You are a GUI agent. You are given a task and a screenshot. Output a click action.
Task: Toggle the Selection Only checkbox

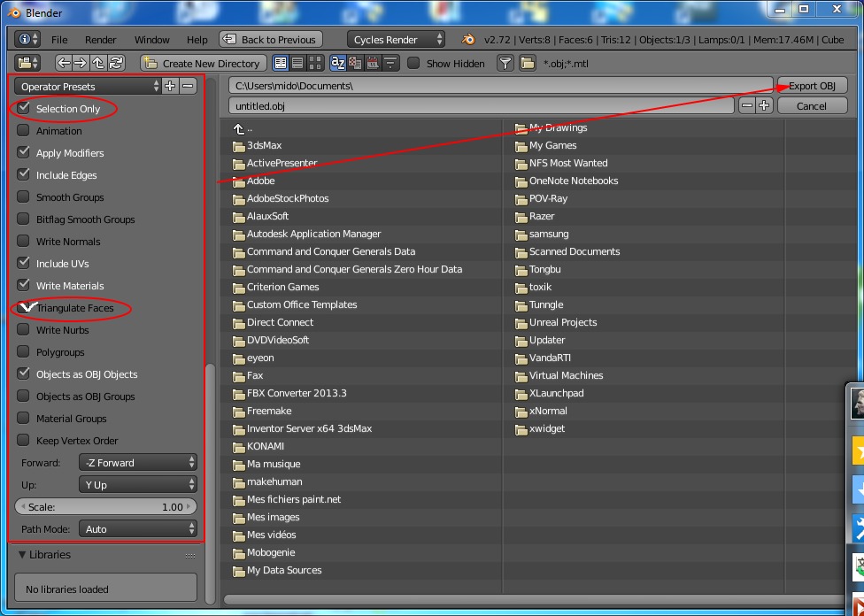pyautogui.click(x=24, y=109)
